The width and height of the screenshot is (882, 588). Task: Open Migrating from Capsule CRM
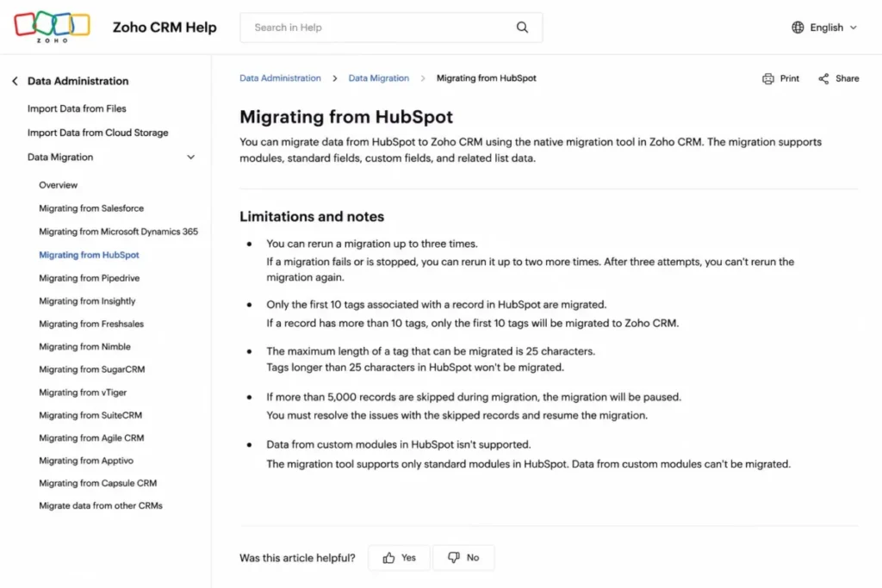click(98, 484)
